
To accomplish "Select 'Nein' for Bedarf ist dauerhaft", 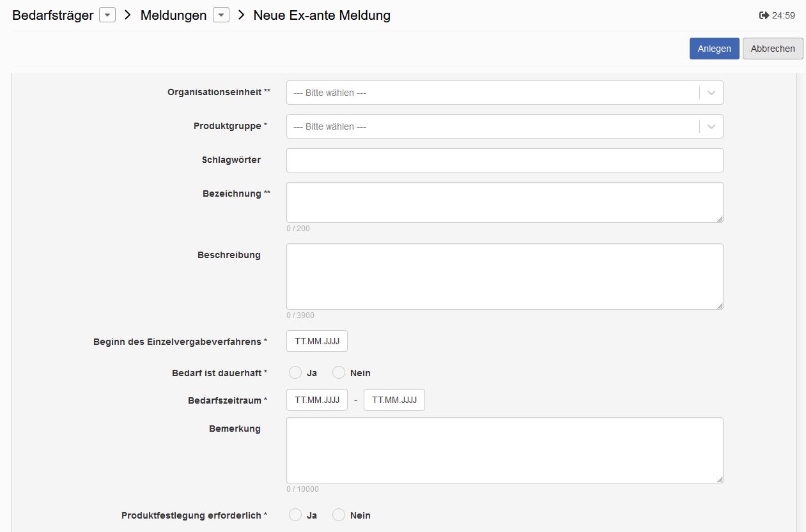I will point(339,372).
